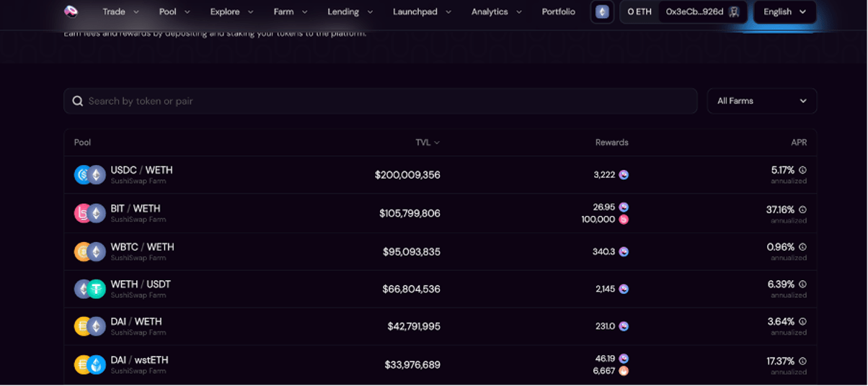Click the wallet address 0x3eCb...926d button

tap(694, 12)
